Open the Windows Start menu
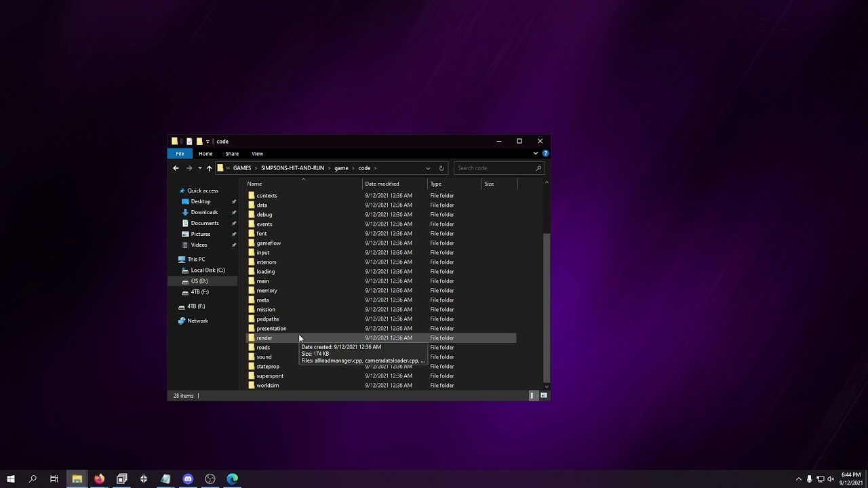 click(x=11, y=479)
